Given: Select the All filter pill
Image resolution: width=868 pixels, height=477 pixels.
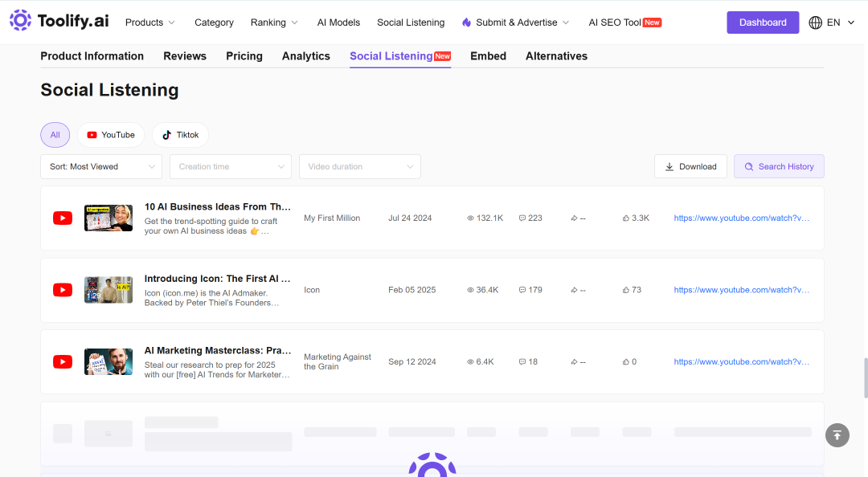Looking at the screenshot, I should tap(55, 135).
